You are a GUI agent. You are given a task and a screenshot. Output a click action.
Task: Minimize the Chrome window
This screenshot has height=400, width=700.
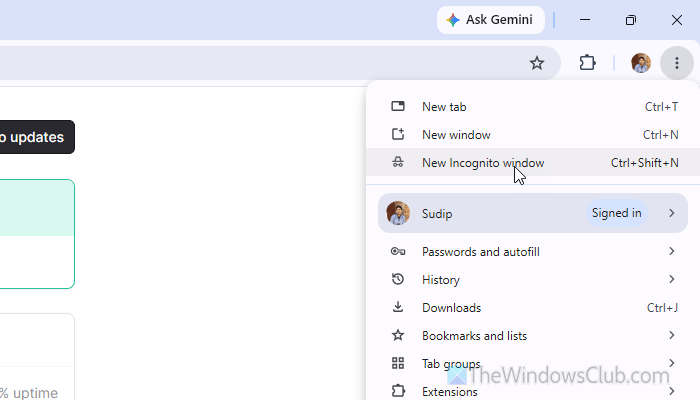pos(585,20)
